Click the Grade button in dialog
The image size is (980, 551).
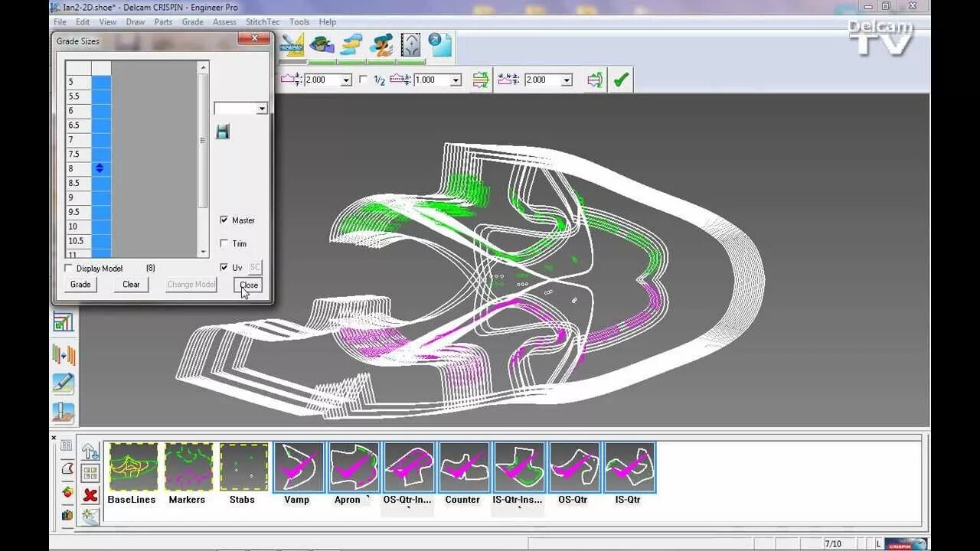pyautogui.click(x=80, y=284)
